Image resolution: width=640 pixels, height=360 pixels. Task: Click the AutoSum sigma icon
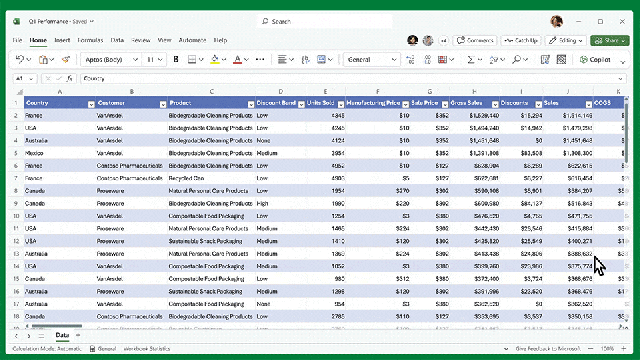471,60
